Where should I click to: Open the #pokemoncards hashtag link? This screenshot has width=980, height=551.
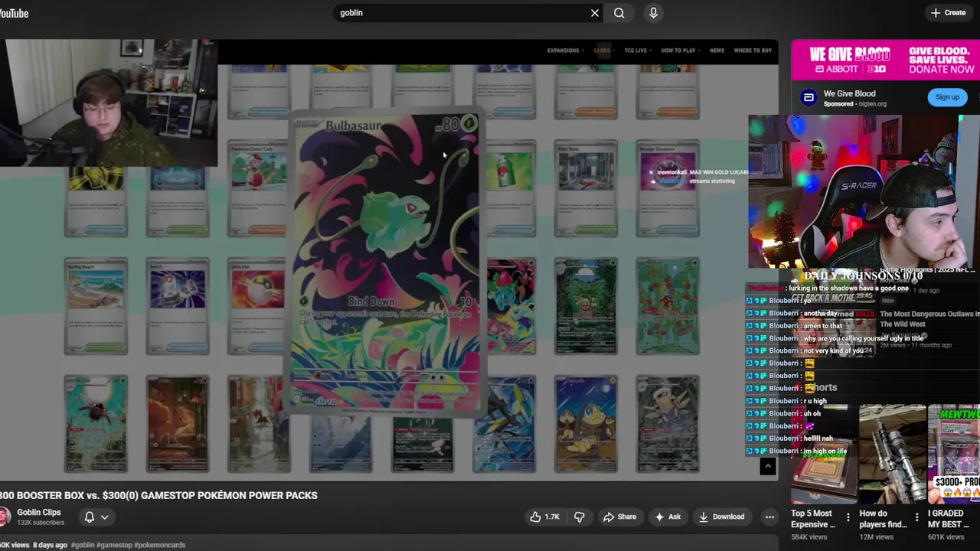pos(160,545)
